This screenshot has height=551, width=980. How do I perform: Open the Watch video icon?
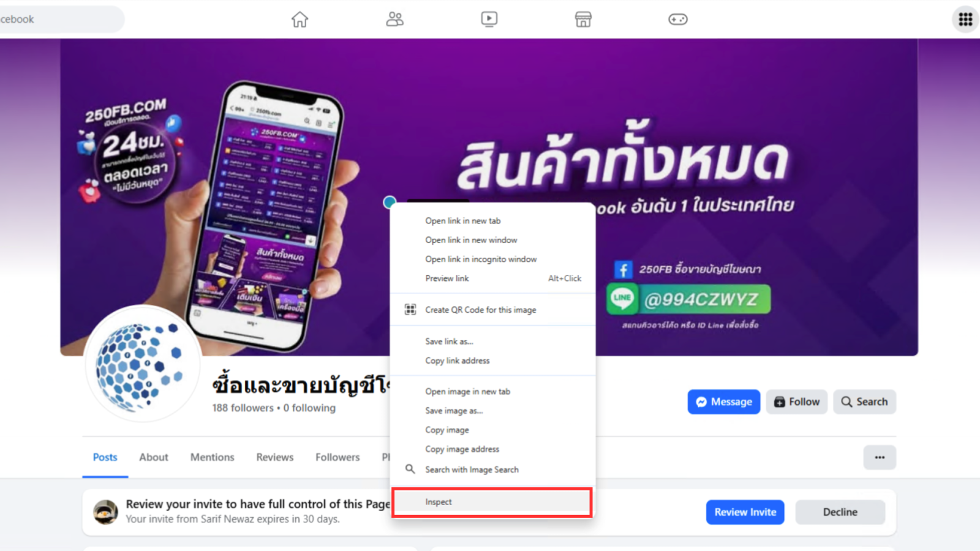(489, 20)
